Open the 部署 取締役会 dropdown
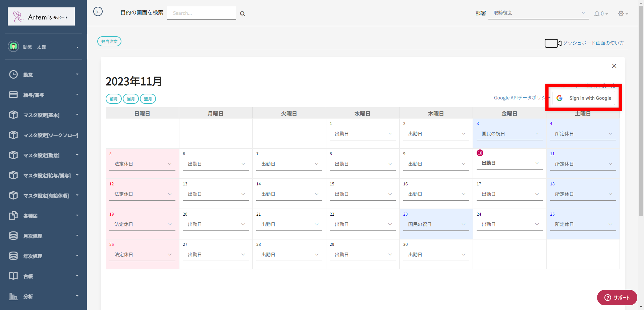The width and height of the screenshot is (644, 310). (538, 13)
